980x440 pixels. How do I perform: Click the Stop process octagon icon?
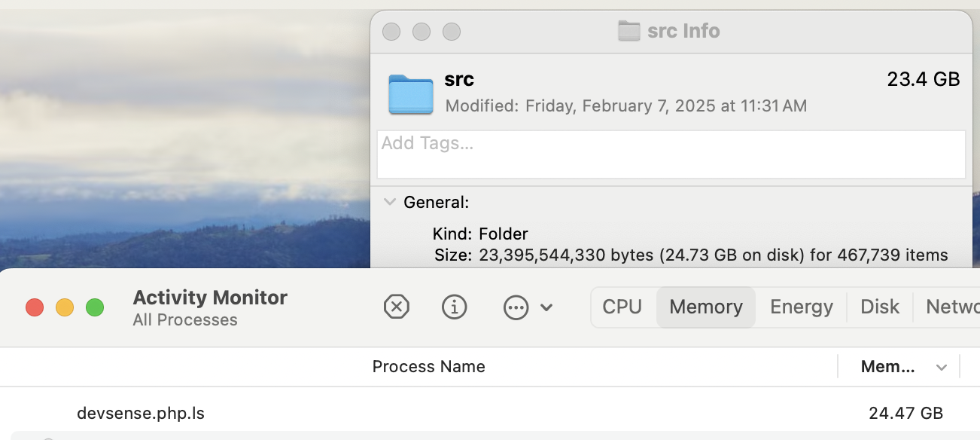pos(396,307)
